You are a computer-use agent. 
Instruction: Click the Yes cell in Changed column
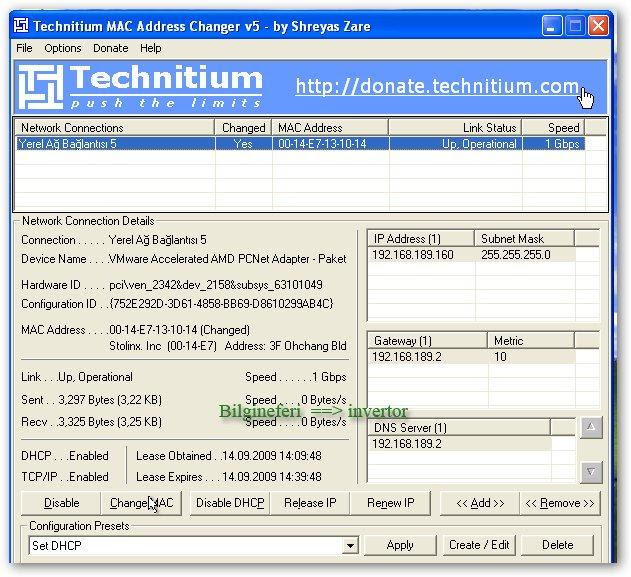pyautogui.click(x=243, y=144)
